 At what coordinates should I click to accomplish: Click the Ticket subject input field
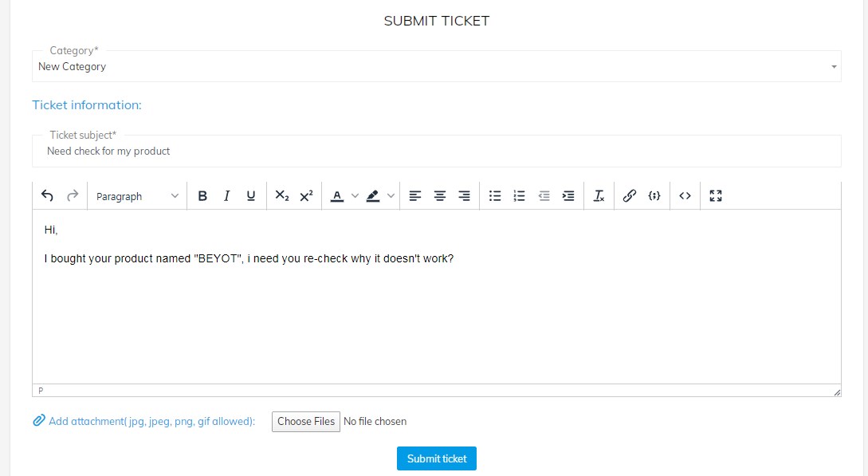click(437, 151)
